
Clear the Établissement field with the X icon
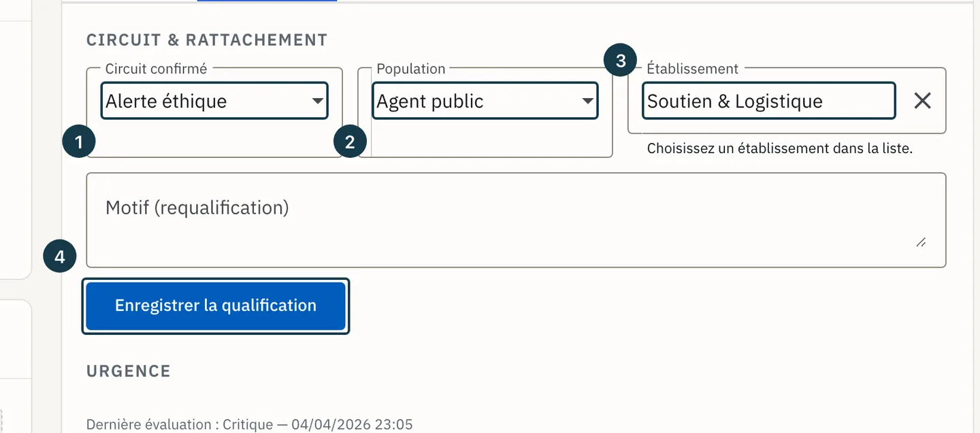922,101
